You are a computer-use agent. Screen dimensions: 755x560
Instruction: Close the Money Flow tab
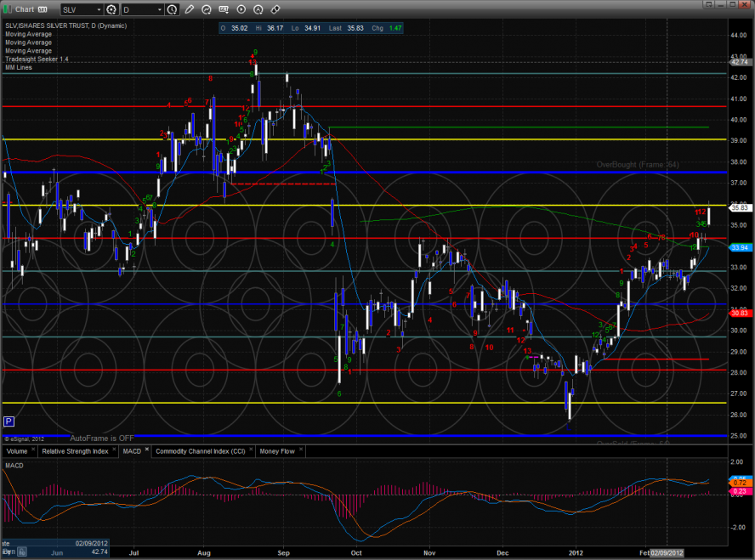[298, 449]
